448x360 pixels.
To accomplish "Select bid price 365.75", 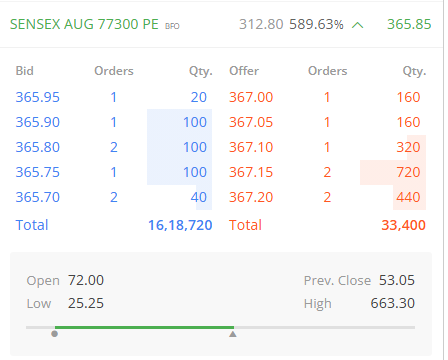I will (x=38, y=172).
